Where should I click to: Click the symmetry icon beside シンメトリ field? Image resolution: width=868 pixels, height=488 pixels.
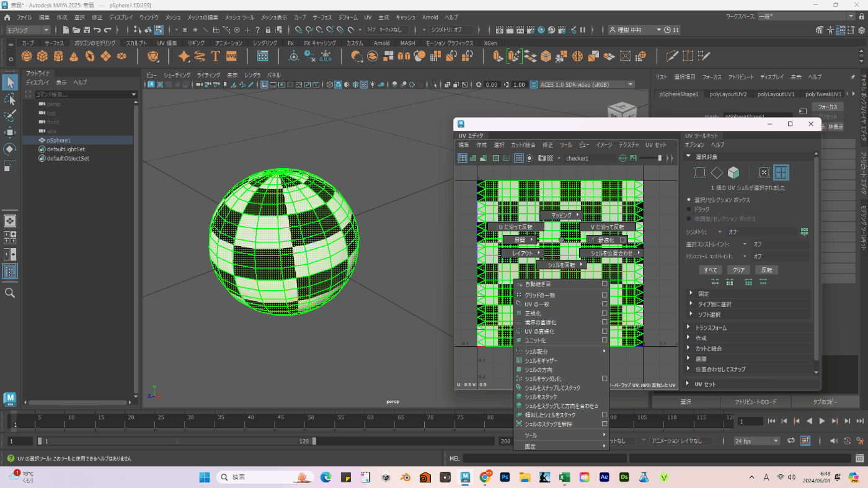[x=805, y=231]
